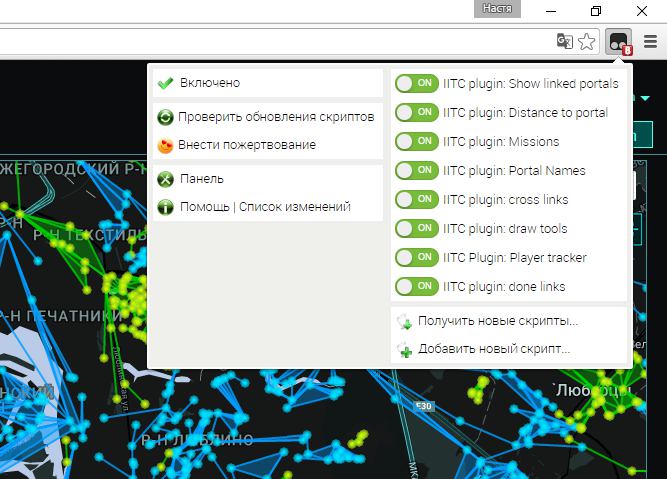Open IITC plugin: draw tools label
This screenshot has width=667, height=479.
[x=505, y=229]
